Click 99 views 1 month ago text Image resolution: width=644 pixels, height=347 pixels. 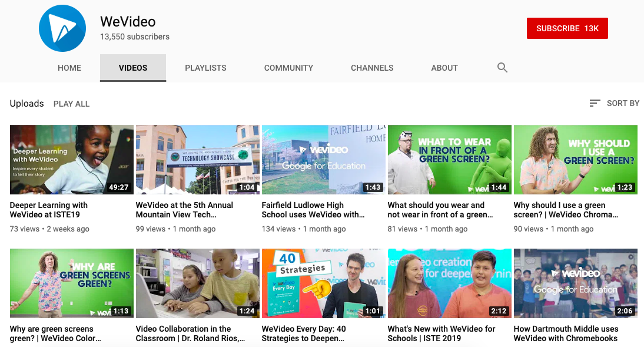point(175,229)
